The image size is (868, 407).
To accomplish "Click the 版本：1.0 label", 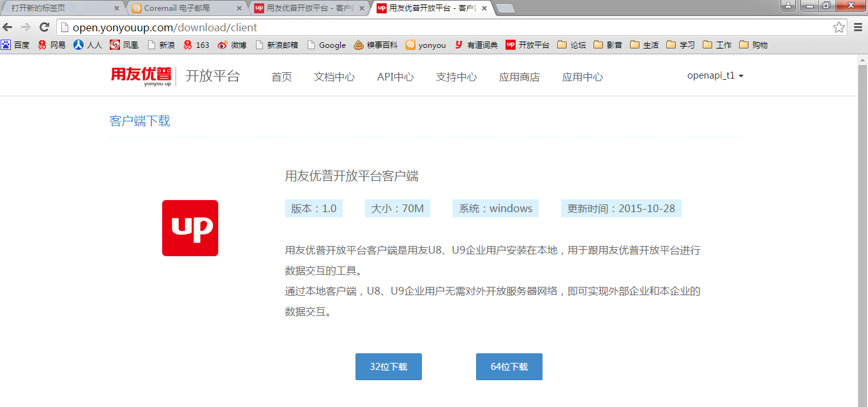I will (314, 208).
